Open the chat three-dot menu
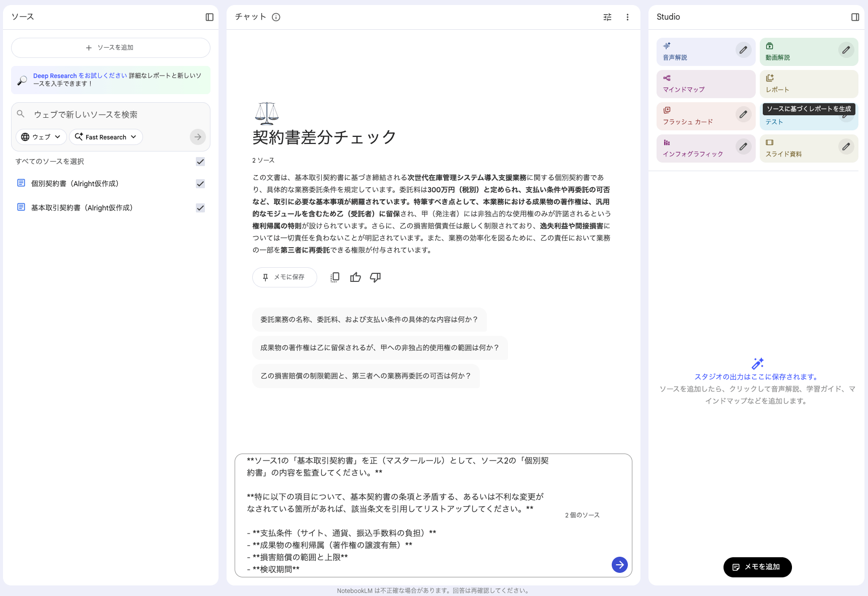868x596 pixels. coord(627,17)
